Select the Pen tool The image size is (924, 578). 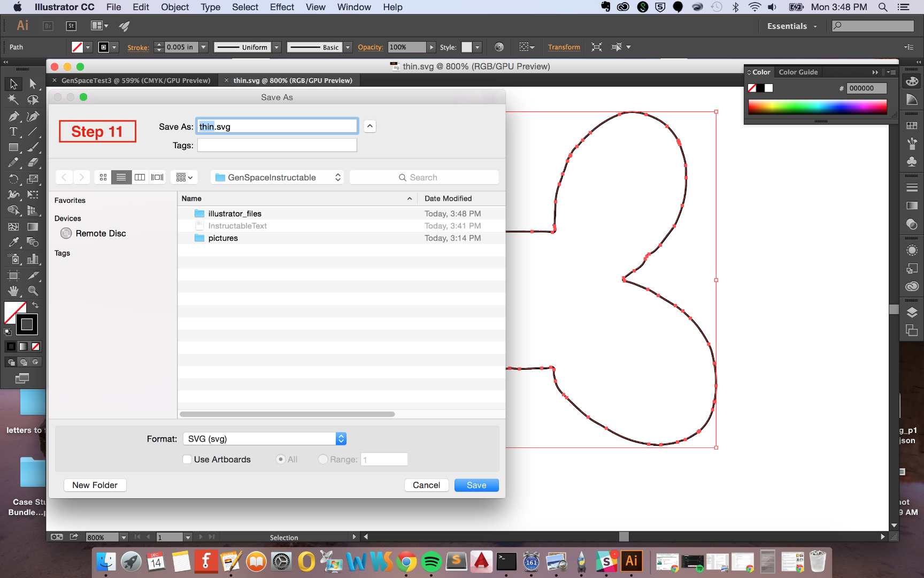(14, 117)
